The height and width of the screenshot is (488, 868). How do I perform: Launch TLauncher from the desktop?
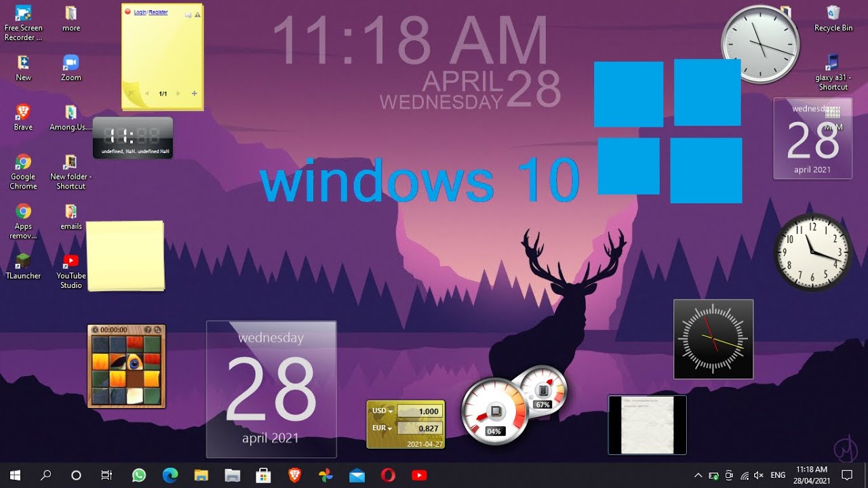coord(23,266)
